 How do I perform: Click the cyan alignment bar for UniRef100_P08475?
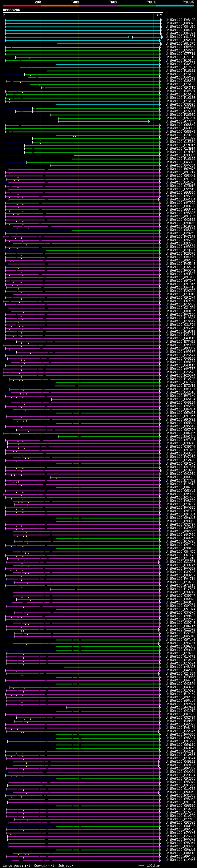tap(84, 20)
